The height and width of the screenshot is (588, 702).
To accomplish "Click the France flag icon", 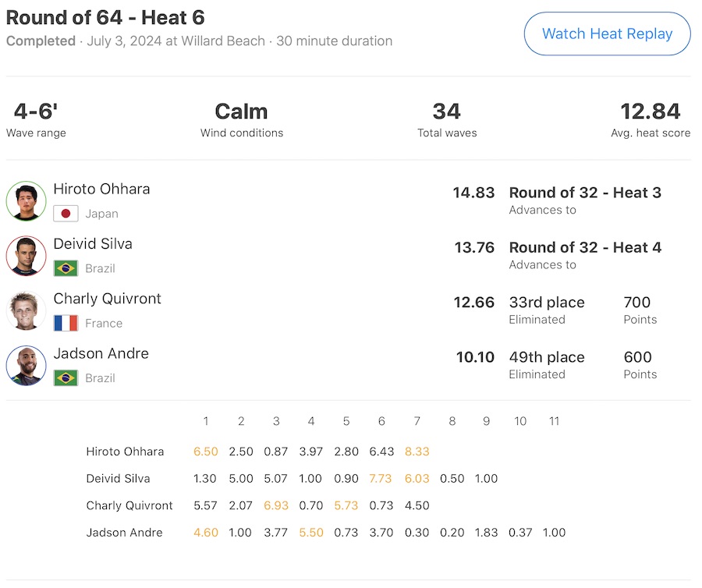I will [x=66, y=323].
